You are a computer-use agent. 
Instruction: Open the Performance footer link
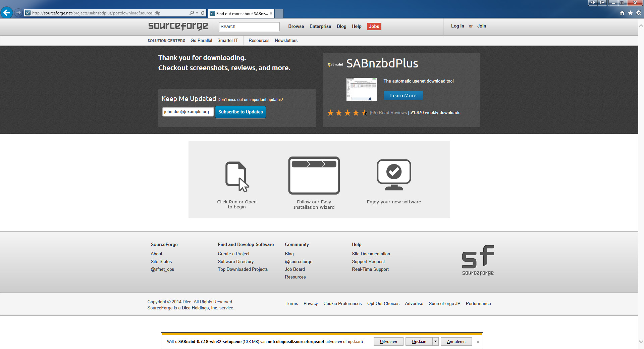(x=478, y=303)
